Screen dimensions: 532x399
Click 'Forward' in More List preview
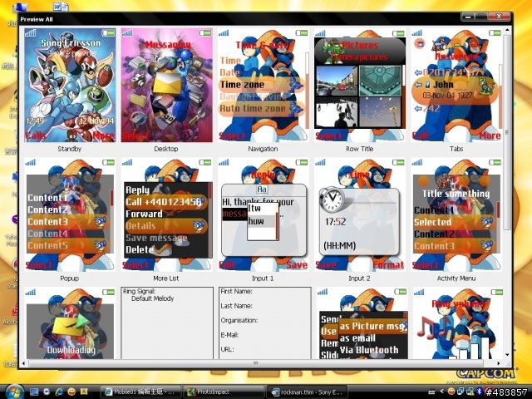144,214
